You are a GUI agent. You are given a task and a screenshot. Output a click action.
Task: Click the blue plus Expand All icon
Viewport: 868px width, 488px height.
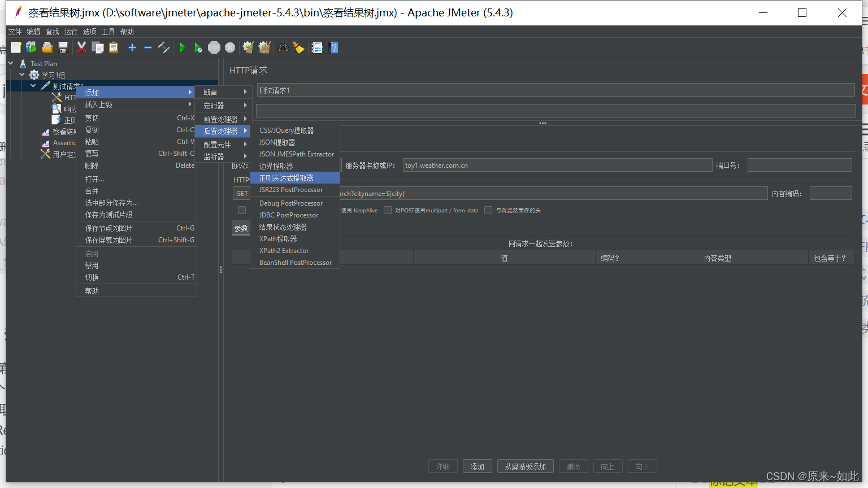(132, 48)
